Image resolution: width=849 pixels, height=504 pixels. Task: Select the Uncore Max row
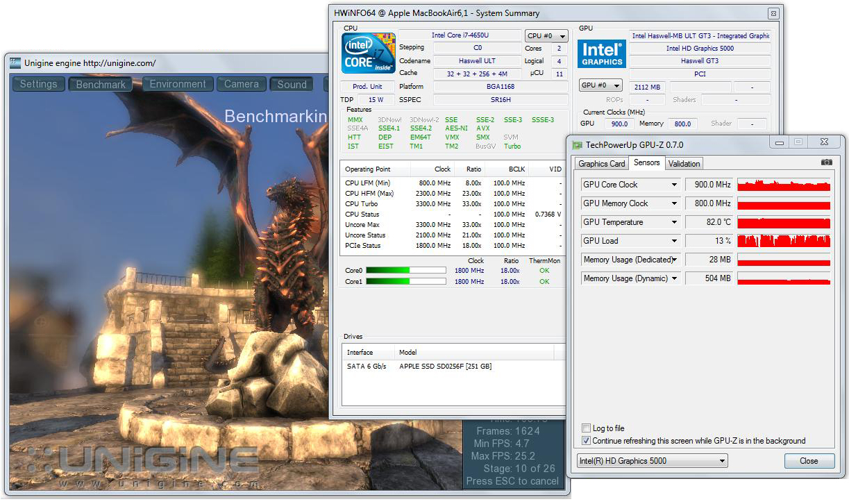[x=453, y=225]
